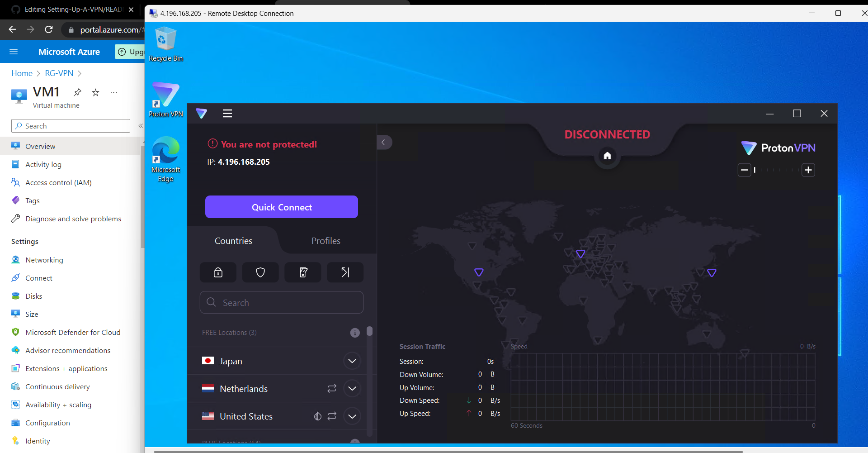This screenshot has height=453, width=868.
Task: Toggle Secure Core lock icon
Action: [218, 272]
